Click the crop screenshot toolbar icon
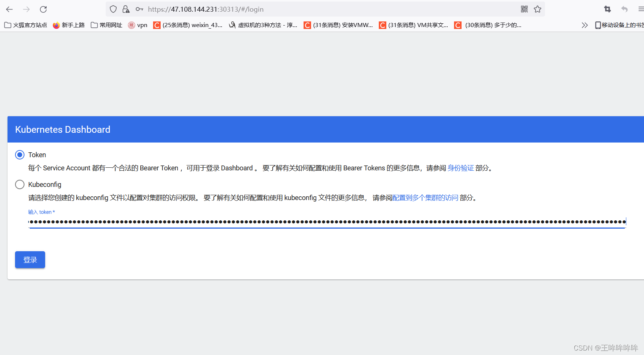Image resolution: width=644 pixels, height=355 pixels. point(608,9)
